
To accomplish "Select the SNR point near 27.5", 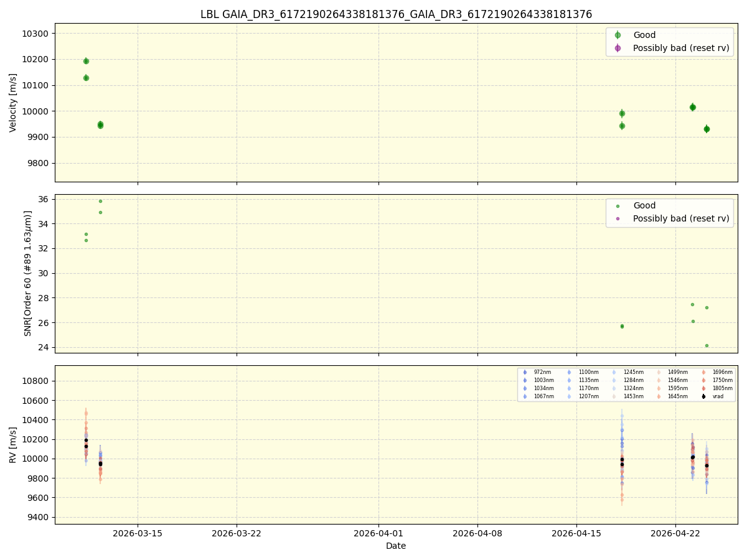I will click(x=692, y=304).
